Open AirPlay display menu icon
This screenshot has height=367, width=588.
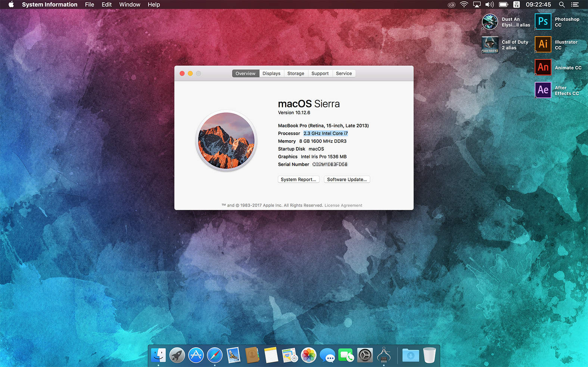[x=477, y=4]
